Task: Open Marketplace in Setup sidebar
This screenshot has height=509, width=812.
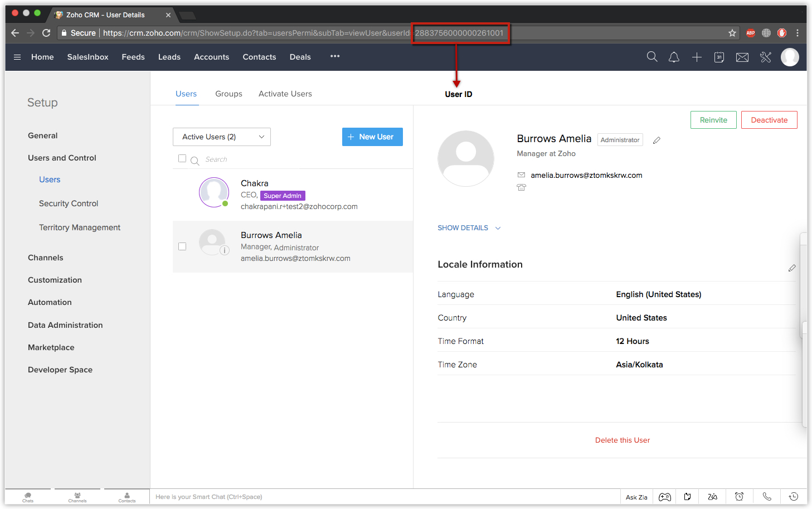Action: 51,347
